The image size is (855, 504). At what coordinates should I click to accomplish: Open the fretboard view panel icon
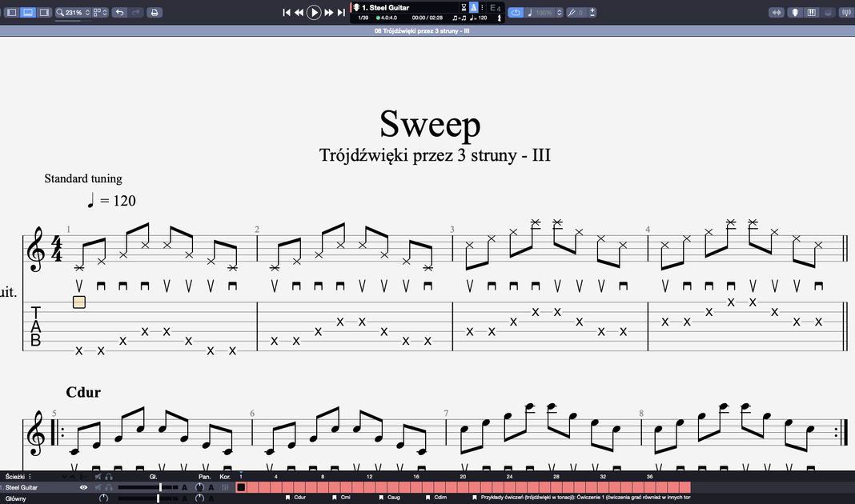point(794,13)
